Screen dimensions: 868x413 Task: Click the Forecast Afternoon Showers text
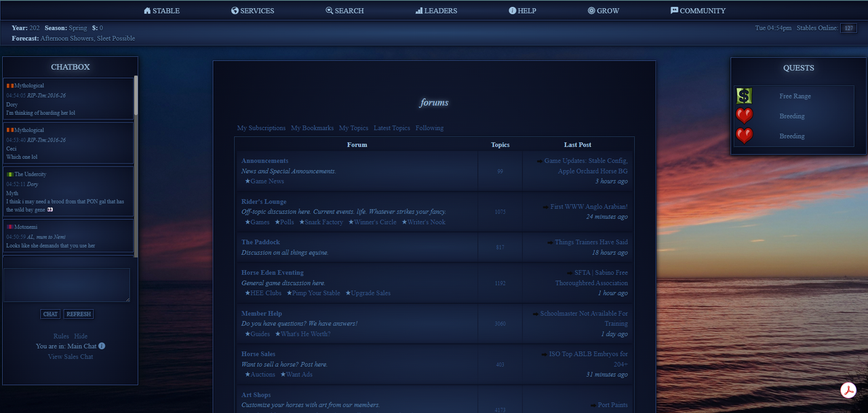pyautogui.click(x=87, y=39)
